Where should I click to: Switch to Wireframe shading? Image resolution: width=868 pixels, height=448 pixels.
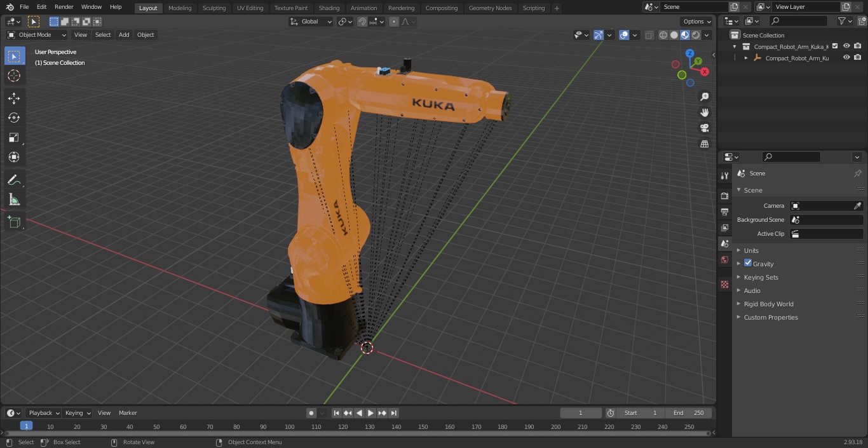pyautogui.click(x=663, y=35)
